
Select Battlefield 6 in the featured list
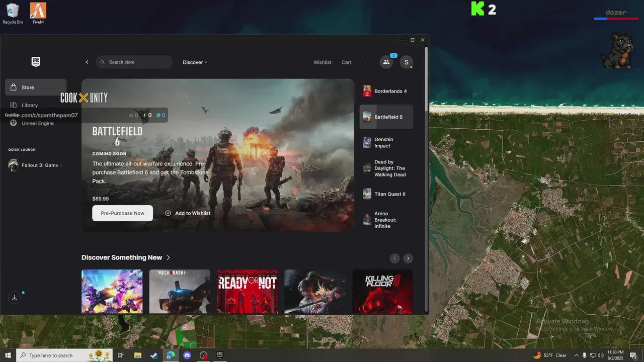pos(386,117)
